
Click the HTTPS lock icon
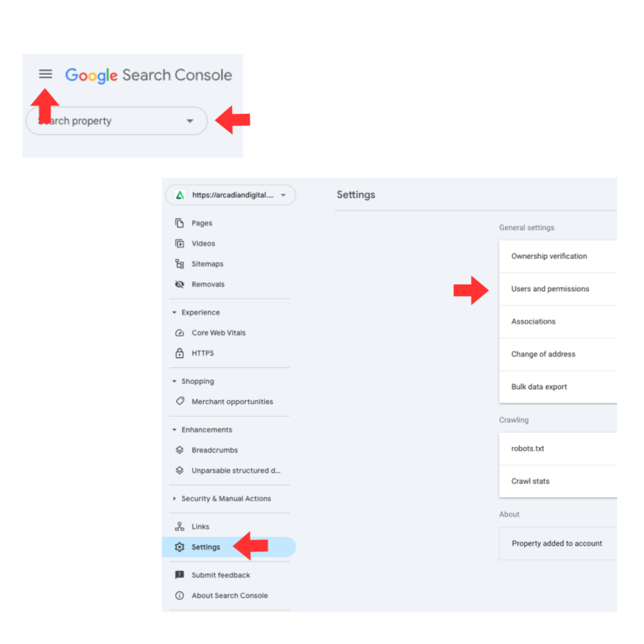pyautogui.click(x=179, y=353)
